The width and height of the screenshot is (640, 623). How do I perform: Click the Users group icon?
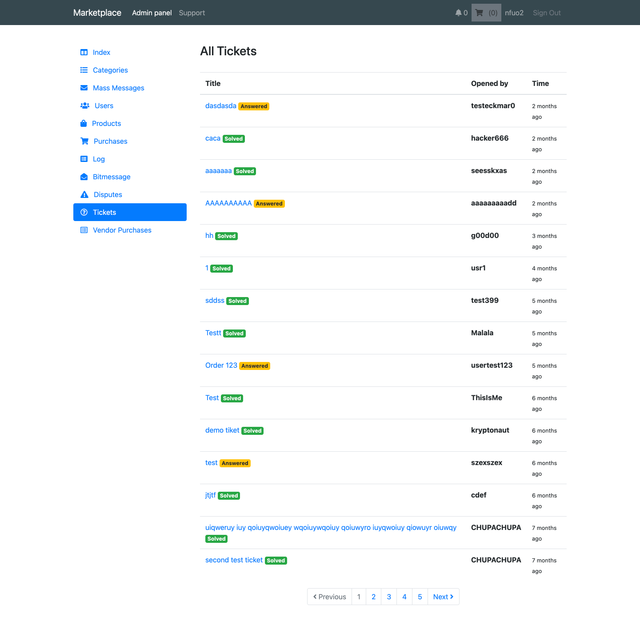pyautogui.click(x=84, y=106)
